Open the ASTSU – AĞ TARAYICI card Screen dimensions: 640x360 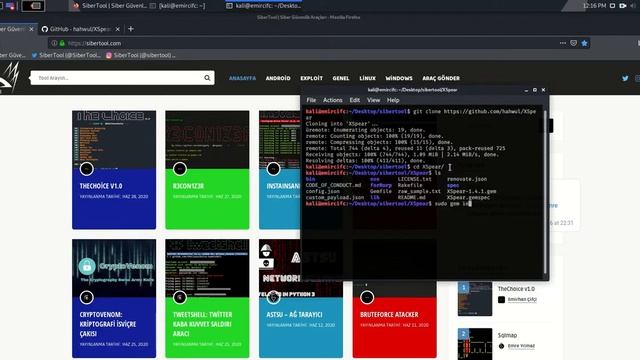coord(301,319)
